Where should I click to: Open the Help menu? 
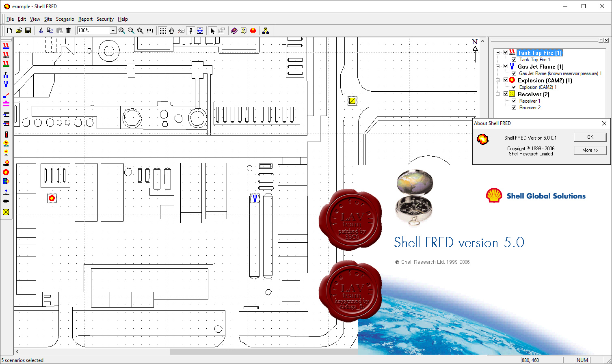tap(123, 19)
